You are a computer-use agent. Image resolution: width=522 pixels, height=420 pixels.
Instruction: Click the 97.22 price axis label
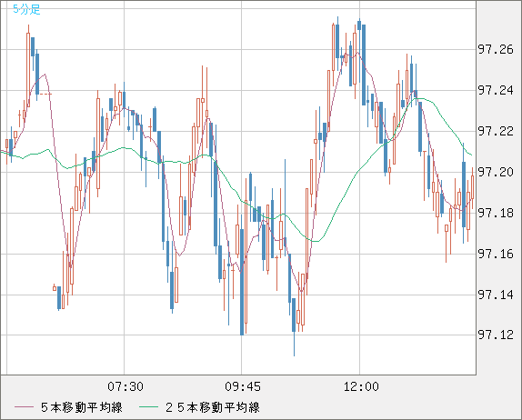496,132
